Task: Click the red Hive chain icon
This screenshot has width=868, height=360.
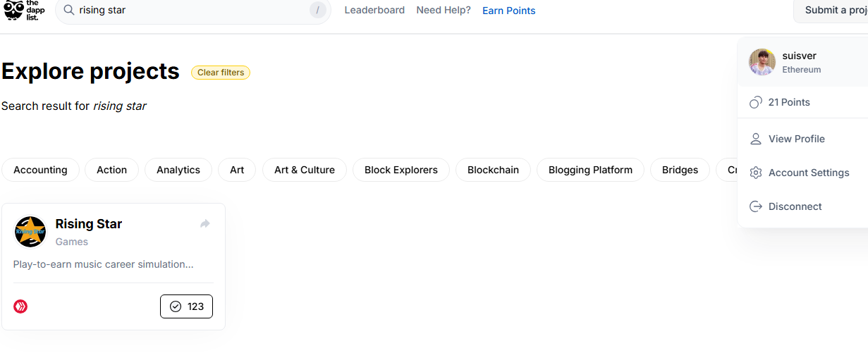Action: coord(20,306)
